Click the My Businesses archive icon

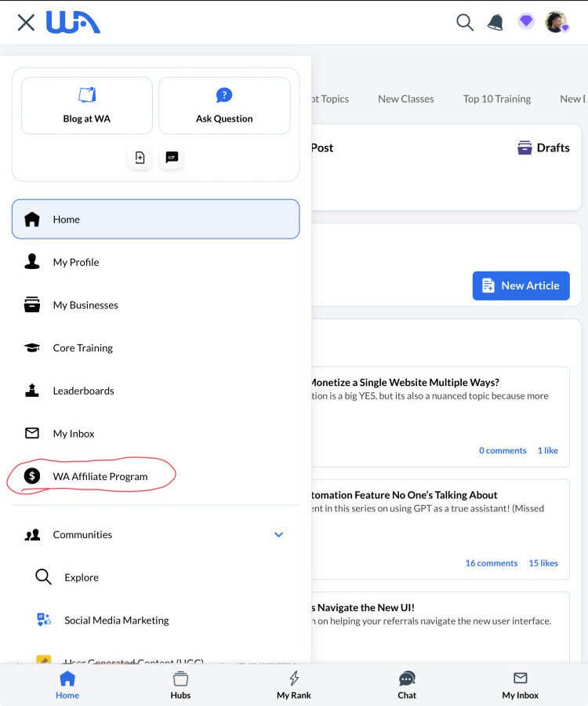click(32, 305)
